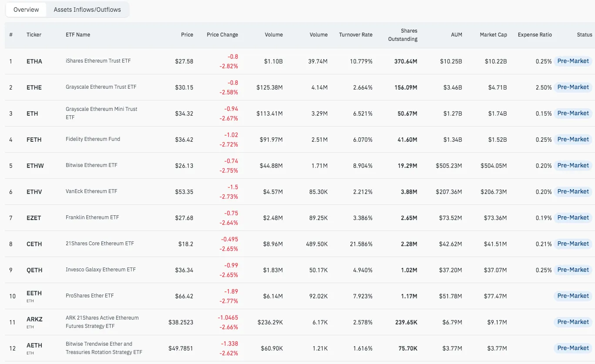
Task: Select Bitwise Ethereum ETF name
Action: tap(91, 165)
